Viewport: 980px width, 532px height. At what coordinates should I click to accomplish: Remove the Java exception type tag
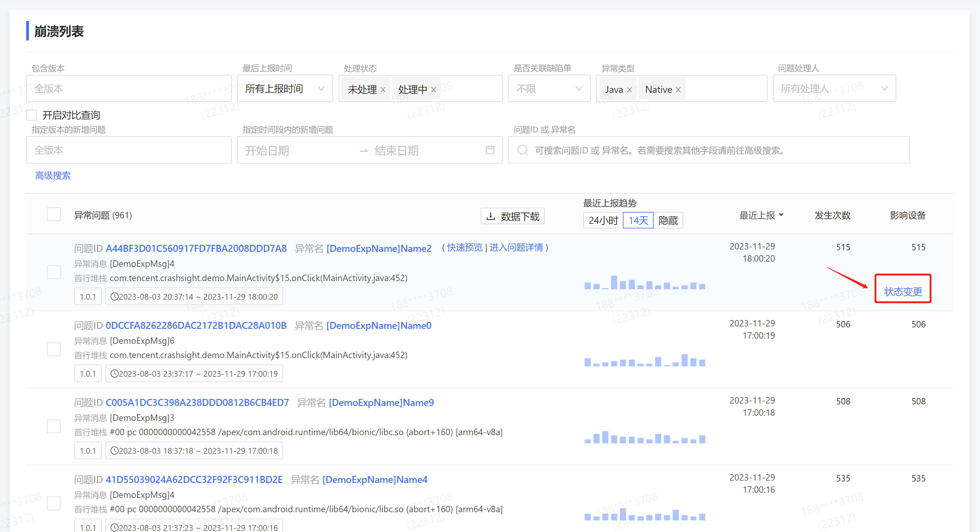pyautogui.click(x=629, y=90)
